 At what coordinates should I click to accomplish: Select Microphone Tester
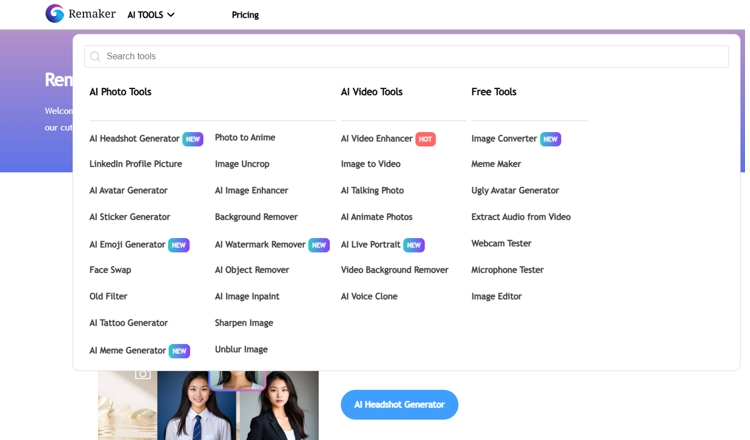[x=507, y=270]
